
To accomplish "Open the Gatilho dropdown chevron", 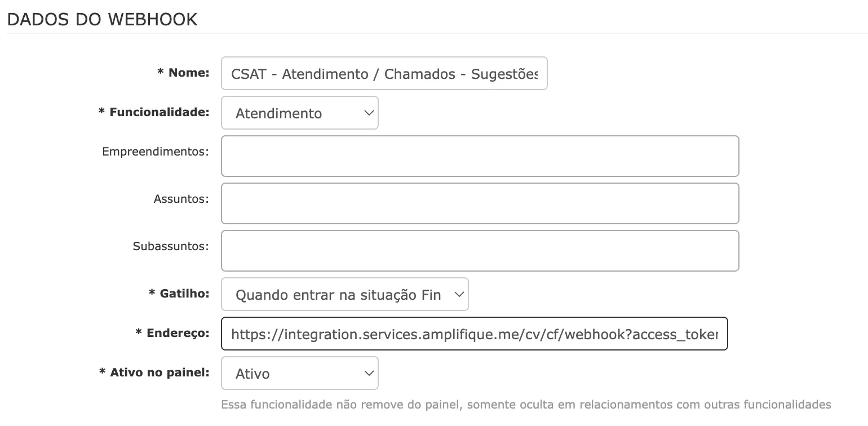I will point(459,295).
